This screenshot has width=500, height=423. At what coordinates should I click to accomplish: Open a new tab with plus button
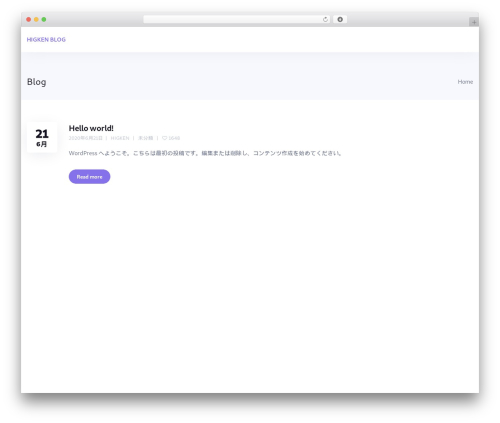coord(474,22)
